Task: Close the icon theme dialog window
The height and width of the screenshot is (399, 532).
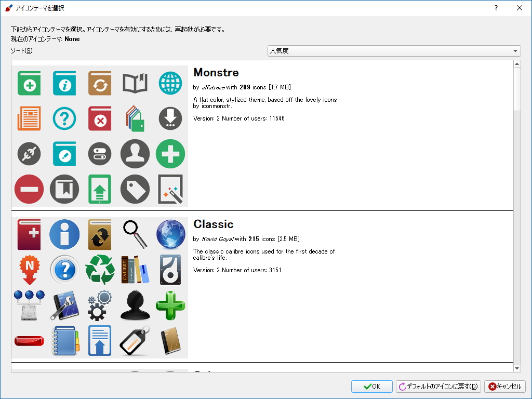Action: tap(520, 8)
